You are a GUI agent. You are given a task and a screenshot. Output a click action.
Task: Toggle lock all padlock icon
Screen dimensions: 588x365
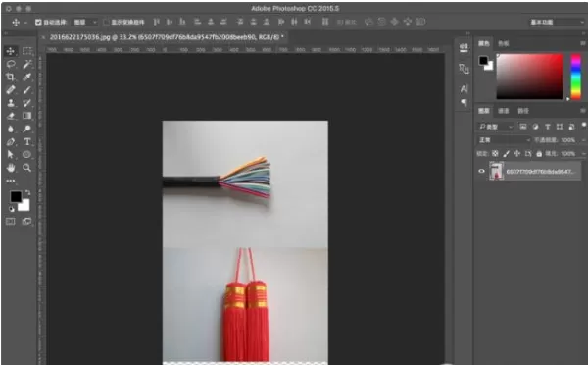539,154
